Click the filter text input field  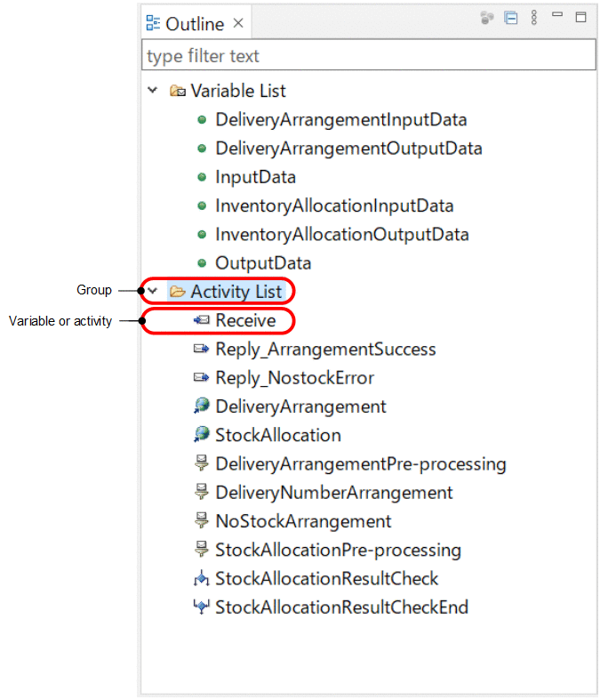pos(366,56)
